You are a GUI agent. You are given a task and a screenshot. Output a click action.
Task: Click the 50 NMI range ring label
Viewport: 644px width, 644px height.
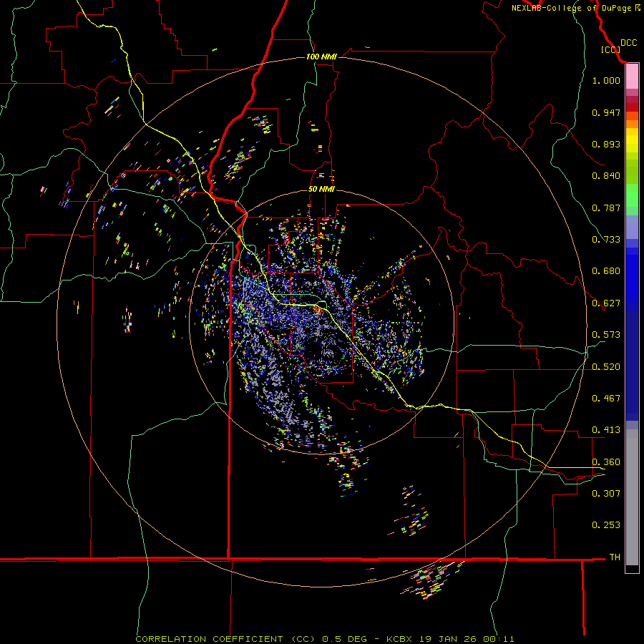click(321, 190)
